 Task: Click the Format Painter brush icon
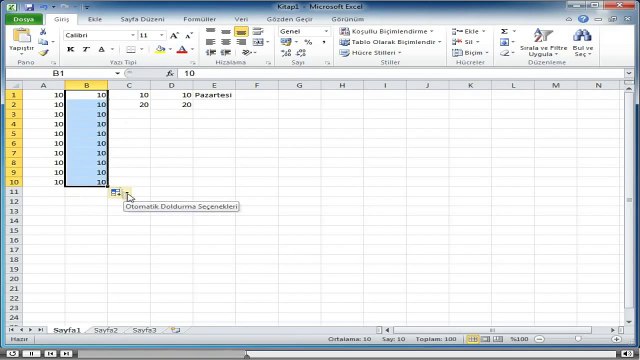[x=43, y=53]
